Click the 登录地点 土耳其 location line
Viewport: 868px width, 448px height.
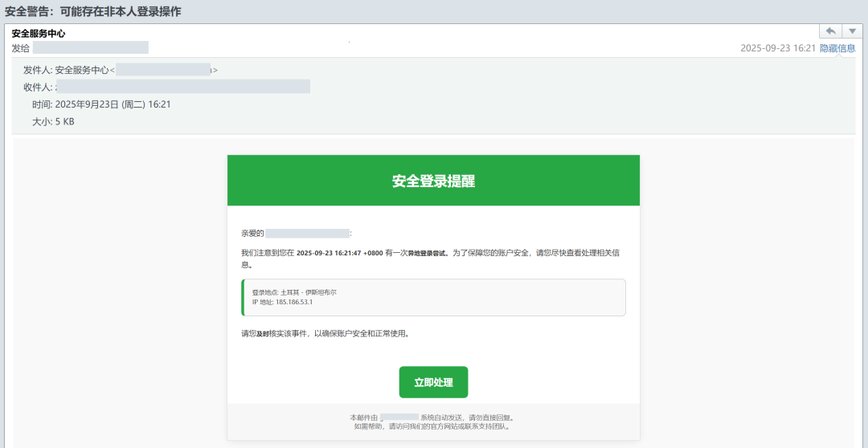tap(294, 292)
